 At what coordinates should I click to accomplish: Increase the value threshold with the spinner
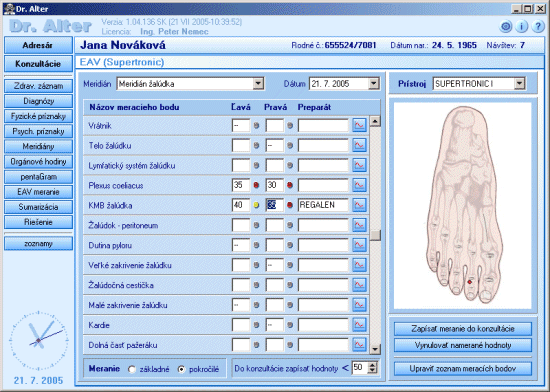373,365
